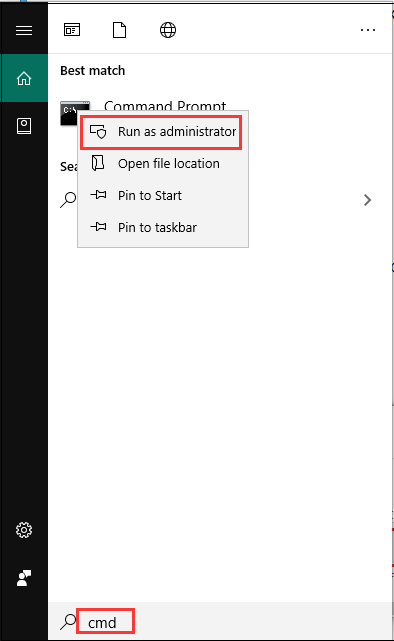Click the search magnifier in the search bar
Viewport: 394px width, 641px height.
tap(68, 621)
